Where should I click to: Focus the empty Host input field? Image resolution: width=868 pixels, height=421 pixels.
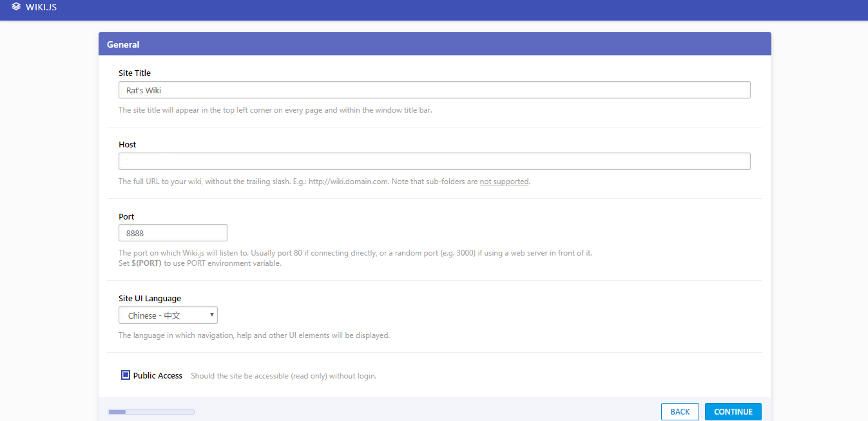click(434, 161)
